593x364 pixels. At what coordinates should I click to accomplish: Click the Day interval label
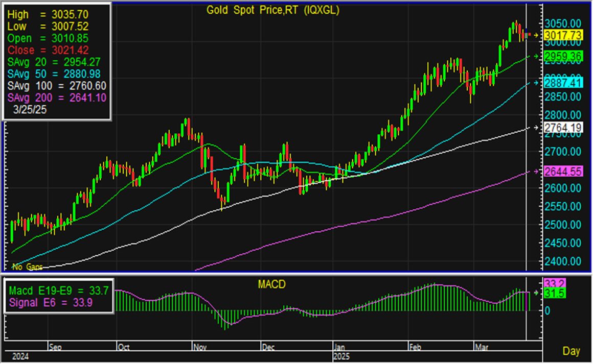click(x=571, y=351)
